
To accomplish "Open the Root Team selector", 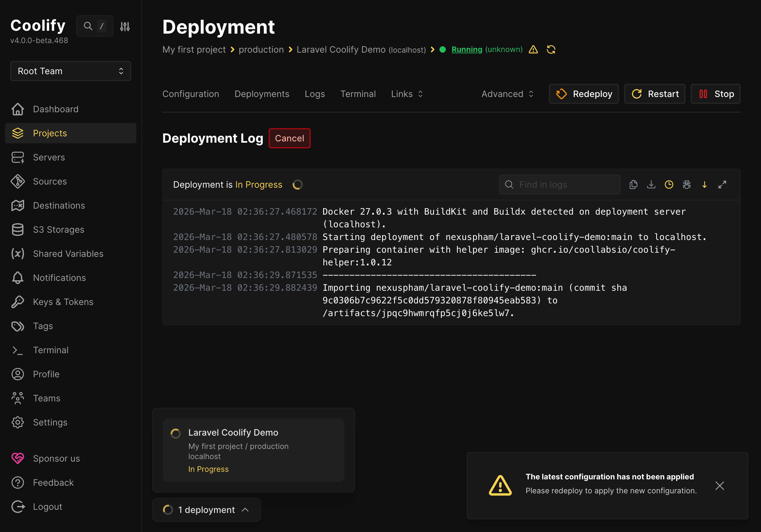I will point(71,71).
